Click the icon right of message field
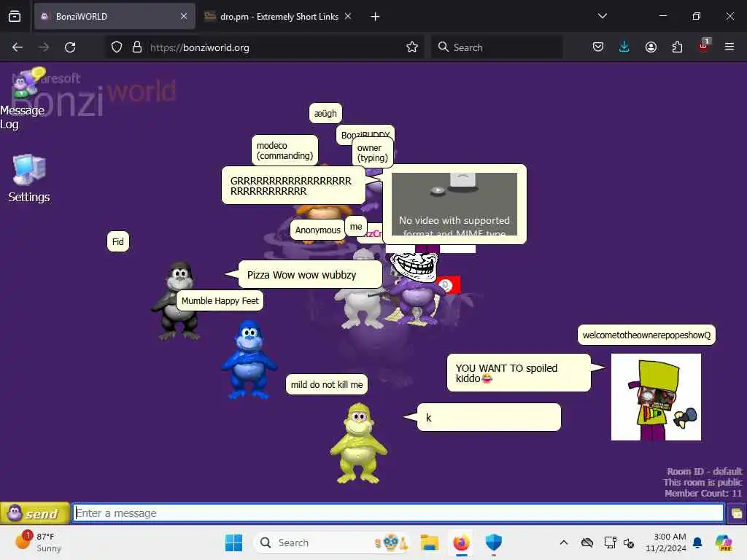Viewport: 747px width, 560px height. click(737, 513)
